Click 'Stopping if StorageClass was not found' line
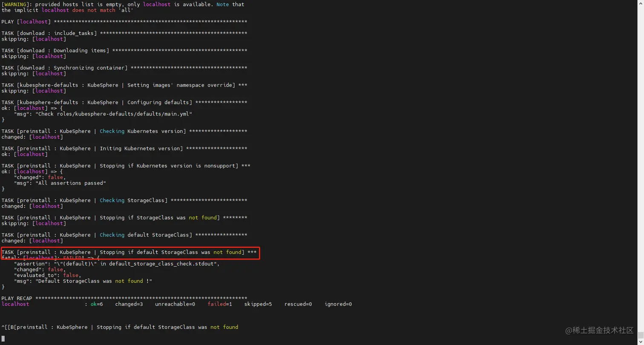The width and height of the screenshot is (644, 345). coord(124,218)
